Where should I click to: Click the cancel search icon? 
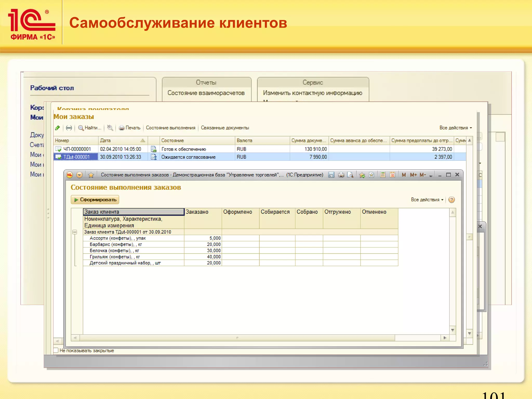pos(110,128)
